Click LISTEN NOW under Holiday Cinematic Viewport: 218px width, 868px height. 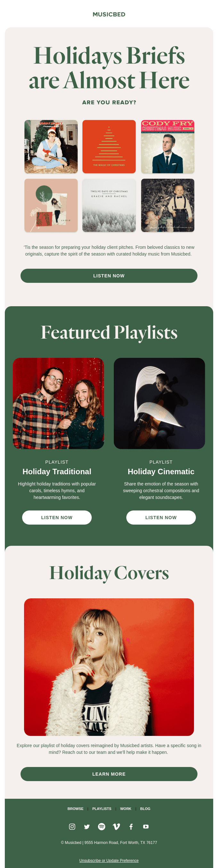click(x=161, y=517)
